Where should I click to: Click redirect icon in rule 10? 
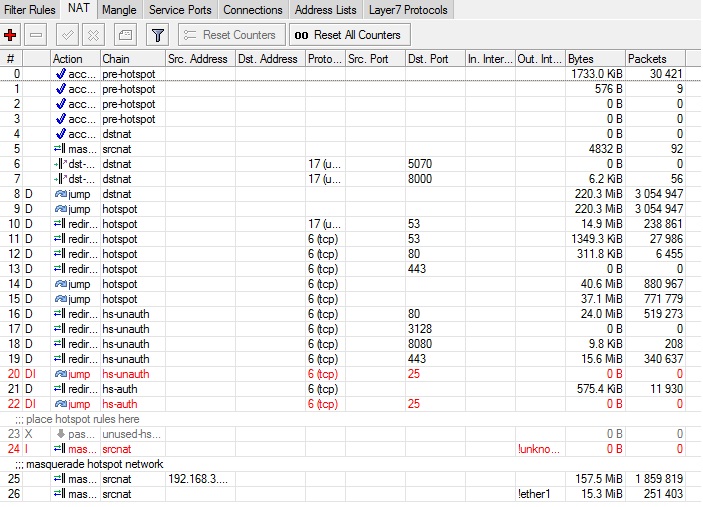point(60,224)
